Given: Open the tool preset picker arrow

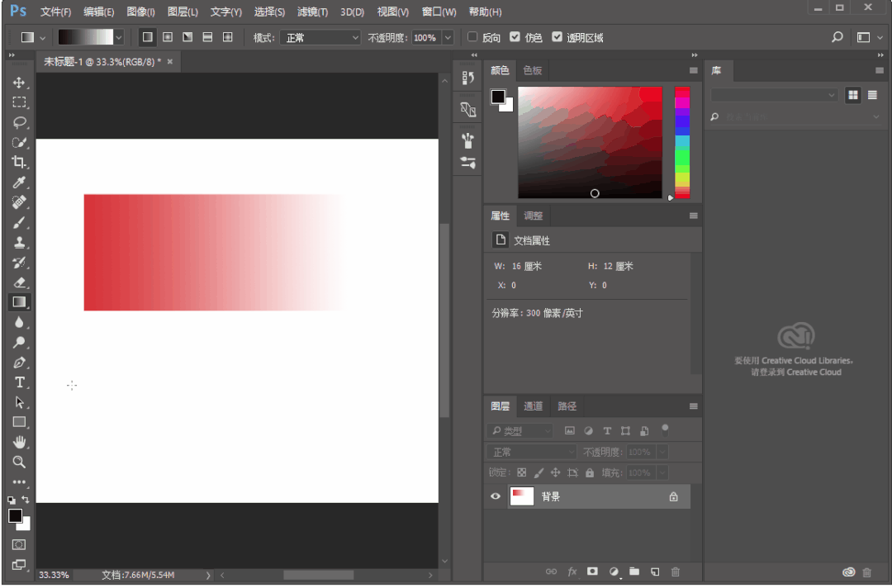Looking at the screenshot, I should point(42,37).
